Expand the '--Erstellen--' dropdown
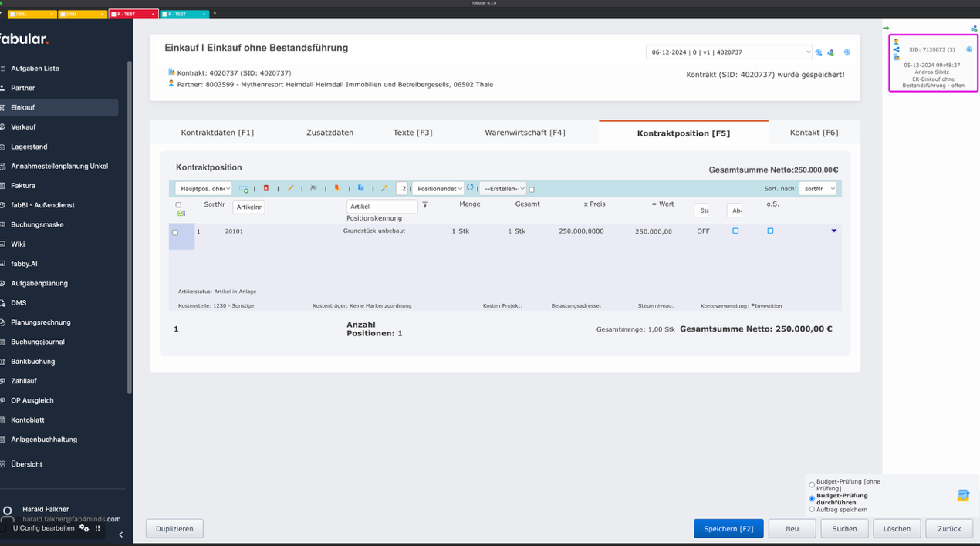The image size is (980, 546). pos(503,188)
